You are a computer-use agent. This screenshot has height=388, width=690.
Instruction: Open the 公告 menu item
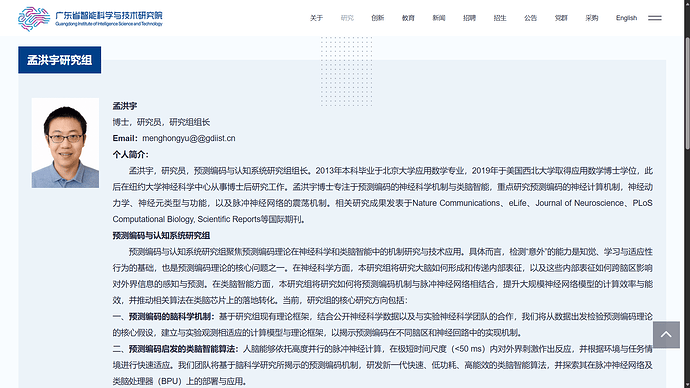(x=531, y=18)
